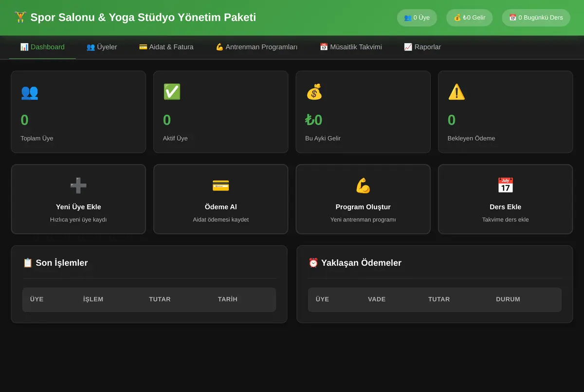Image resolution: width=584 pixels, height=392 pixels.
Task: Switch to the Üyeler tab
Action: (102, 47)
